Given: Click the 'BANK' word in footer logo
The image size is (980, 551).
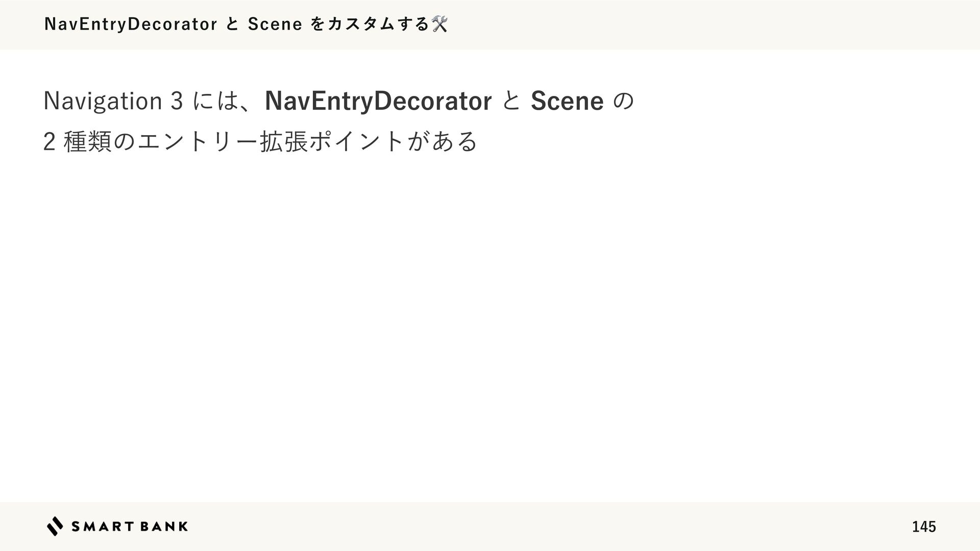Looking at the screenshot, I should click(x=164, y=527).
